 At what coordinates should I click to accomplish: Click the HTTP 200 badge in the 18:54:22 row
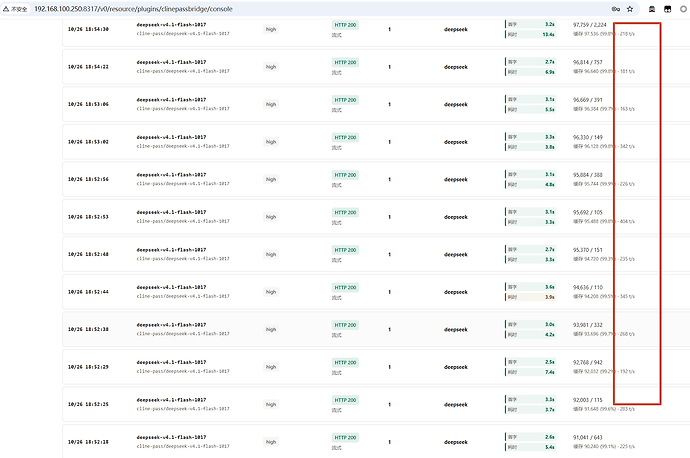(x=345, y=62)
